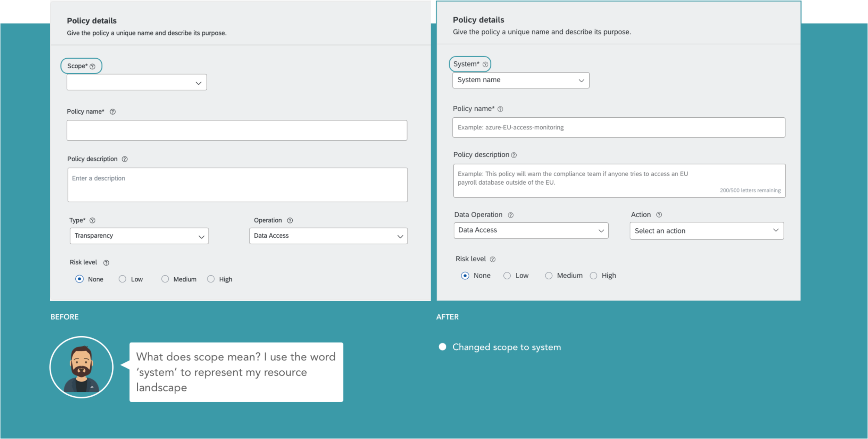
Task: Click the Data Operation help icon
Action: coord(511,214)
